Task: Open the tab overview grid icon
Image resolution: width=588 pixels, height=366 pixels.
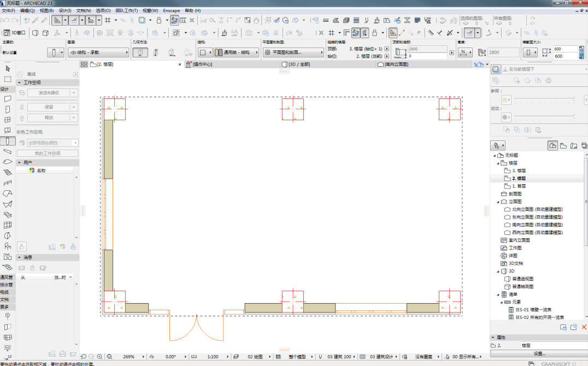Action: tap(84, 64)
